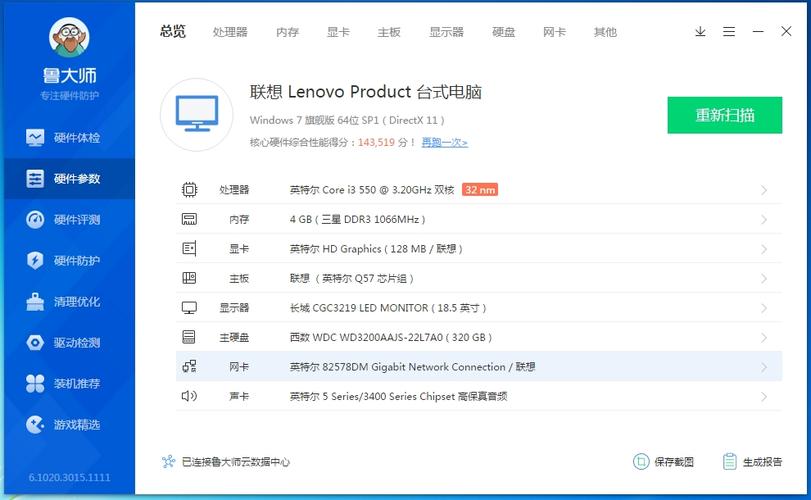Click the 生成报告 button

click(752, 461)
